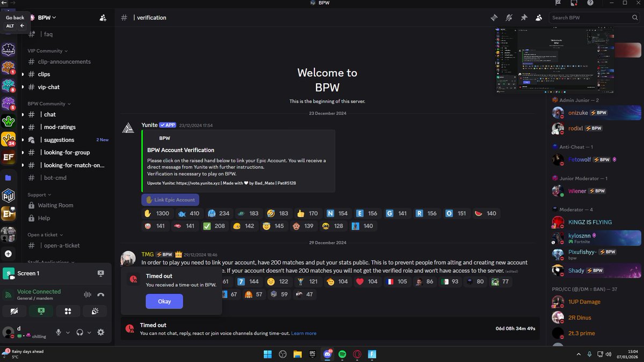Open the soundboard icon
The image size is (644, 362).
click(x=94, y=311)
